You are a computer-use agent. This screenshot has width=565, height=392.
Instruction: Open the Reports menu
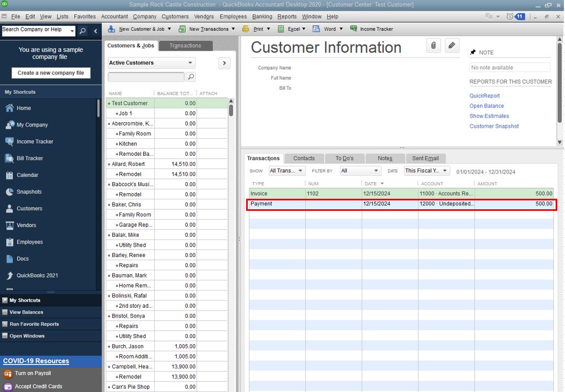click(286, 17)
